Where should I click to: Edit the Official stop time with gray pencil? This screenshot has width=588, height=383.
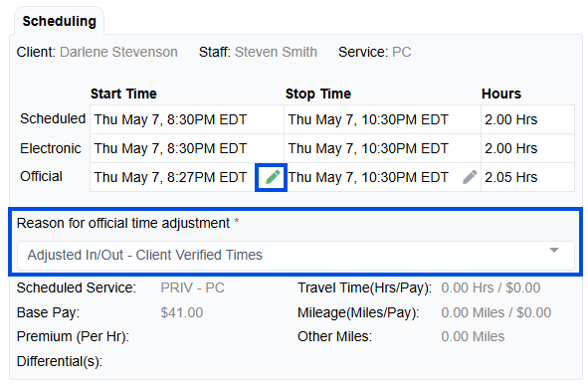pyautogui.click(x=470, y=177)
